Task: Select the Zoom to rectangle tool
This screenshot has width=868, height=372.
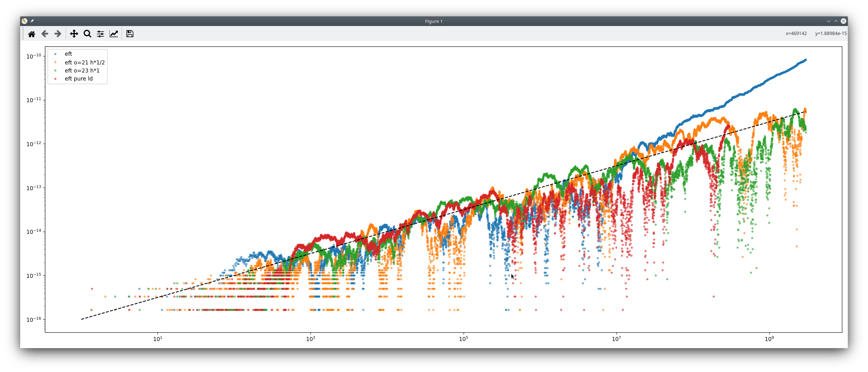Action: tap(87, 34)
